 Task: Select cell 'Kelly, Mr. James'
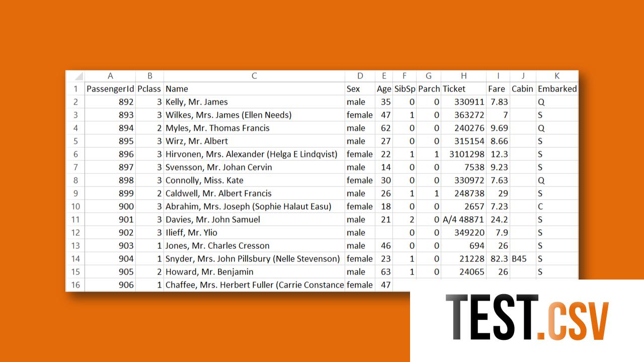254,102
